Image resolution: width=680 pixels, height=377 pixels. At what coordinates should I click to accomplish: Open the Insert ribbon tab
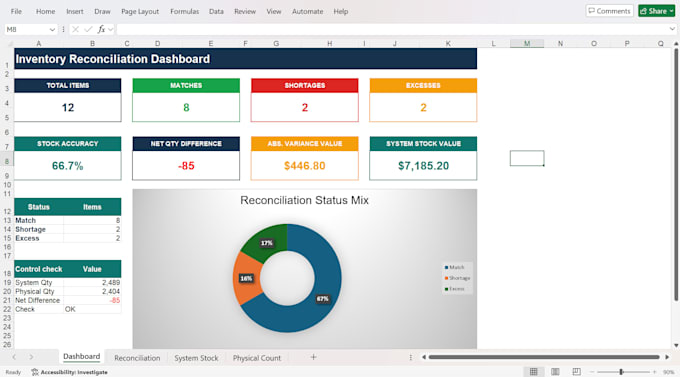(75, 11)
